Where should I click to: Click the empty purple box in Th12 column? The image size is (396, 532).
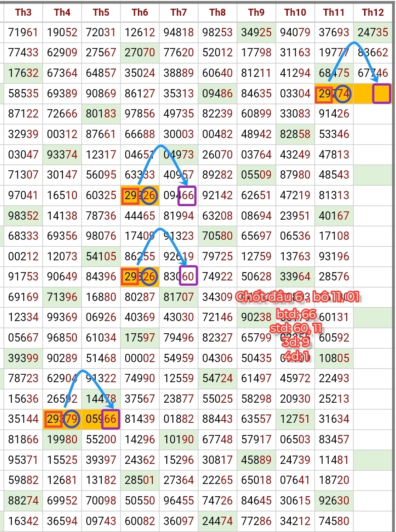point(381,94)
